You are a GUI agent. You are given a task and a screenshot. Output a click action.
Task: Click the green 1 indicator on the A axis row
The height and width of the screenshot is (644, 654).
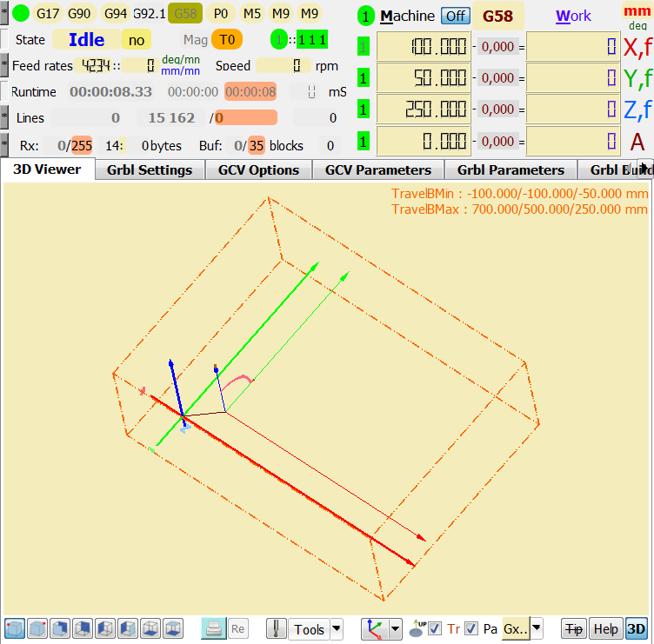point(364,142)
